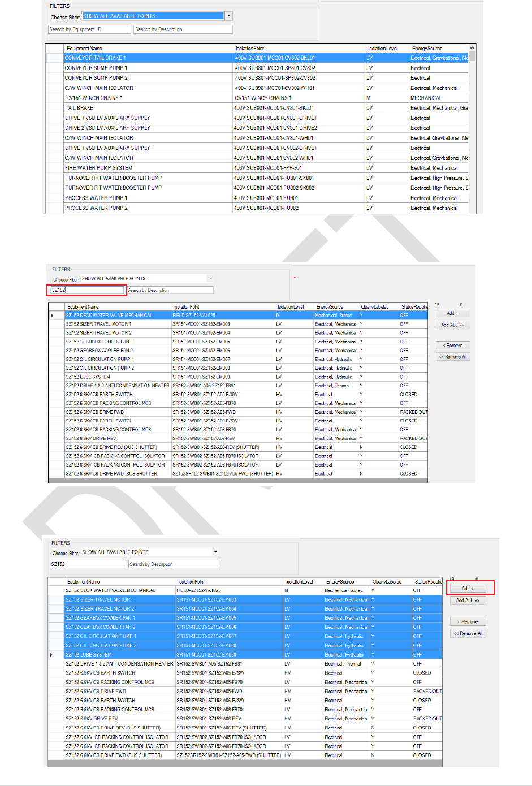
Task: Click SZ152 equipment ID field in bottom screenshot
Action: (88, 564)
